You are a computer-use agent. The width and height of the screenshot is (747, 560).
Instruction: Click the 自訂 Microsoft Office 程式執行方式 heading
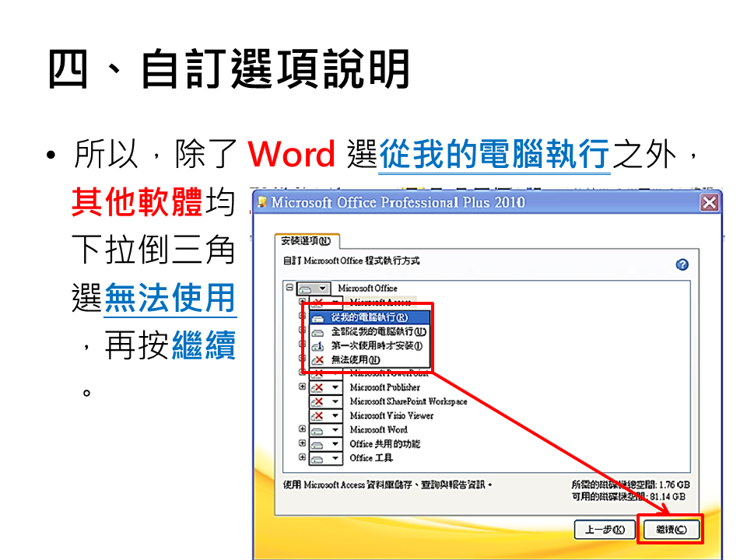tap(352, 261)
